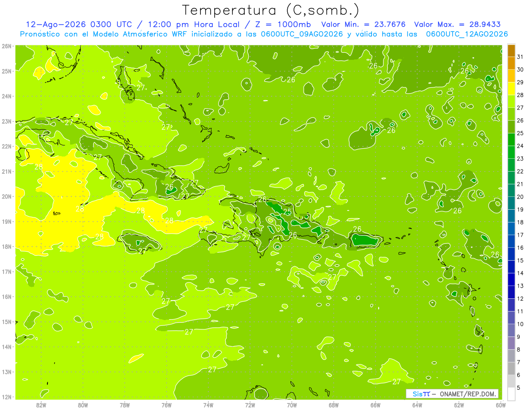Screen dimensions: 532x411
Task: Click the longitude axis label "70W"
Action: [x=292, y=405]
